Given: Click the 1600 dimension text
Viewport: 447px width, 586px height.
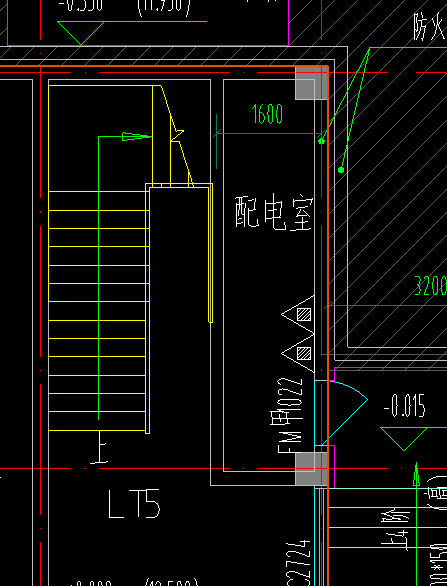Looking at the screenshot, I should 268,114.
